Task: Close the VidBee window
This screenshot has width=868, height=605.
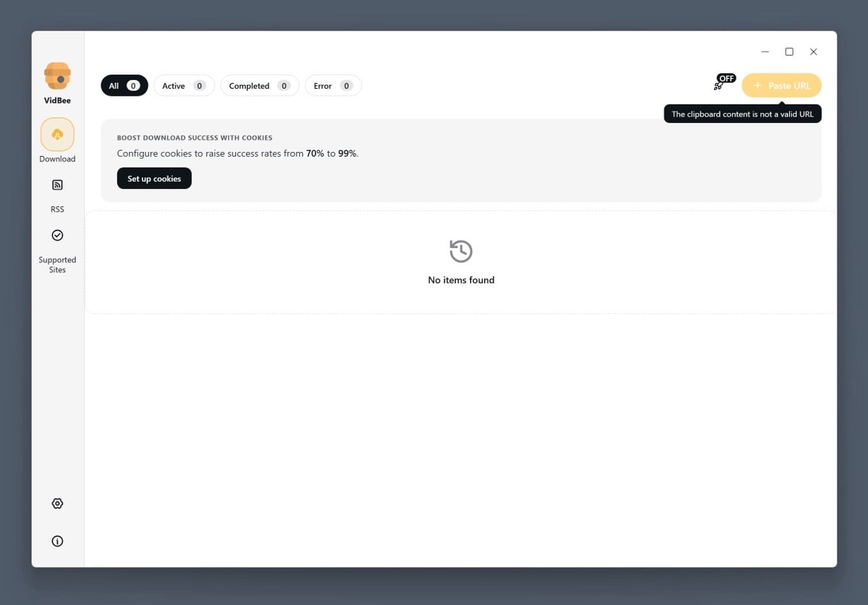Action: pyautogui.click(x=813, y=52)
